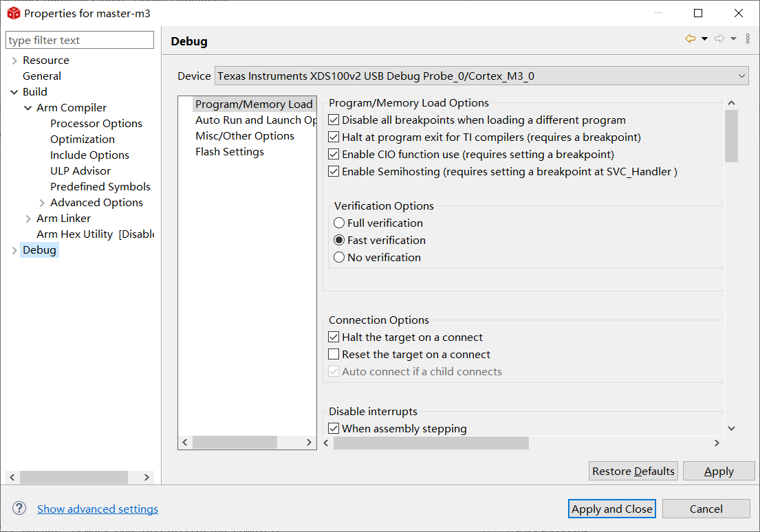
Task: Open Misc/Other Options category
Action: tap(245, 136)
